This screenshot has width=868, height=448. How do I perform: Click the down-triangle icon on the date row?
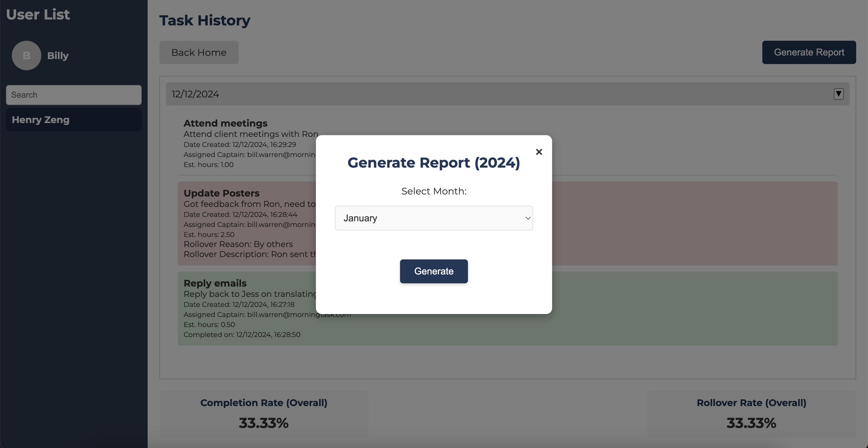pos(838,94)
